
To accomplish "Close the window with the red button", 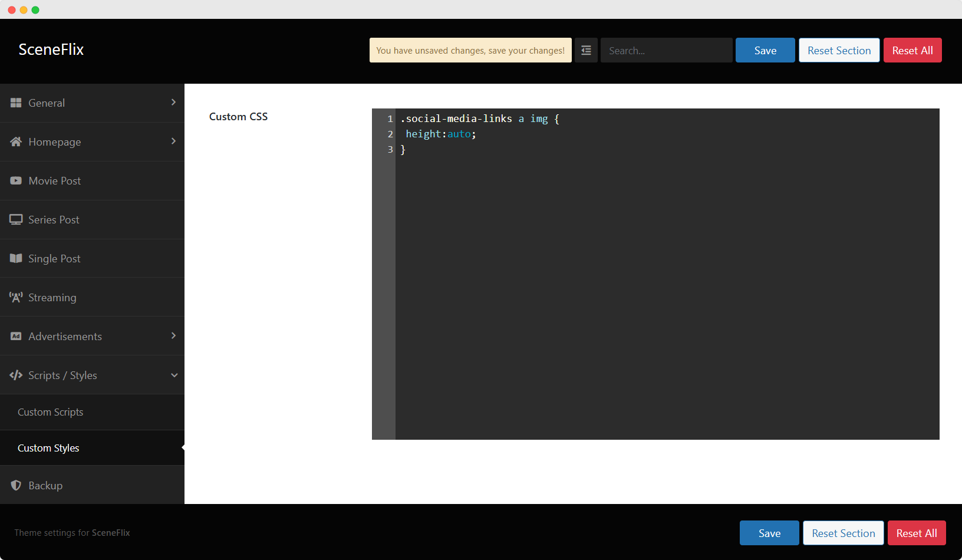I will click(12, 10).
